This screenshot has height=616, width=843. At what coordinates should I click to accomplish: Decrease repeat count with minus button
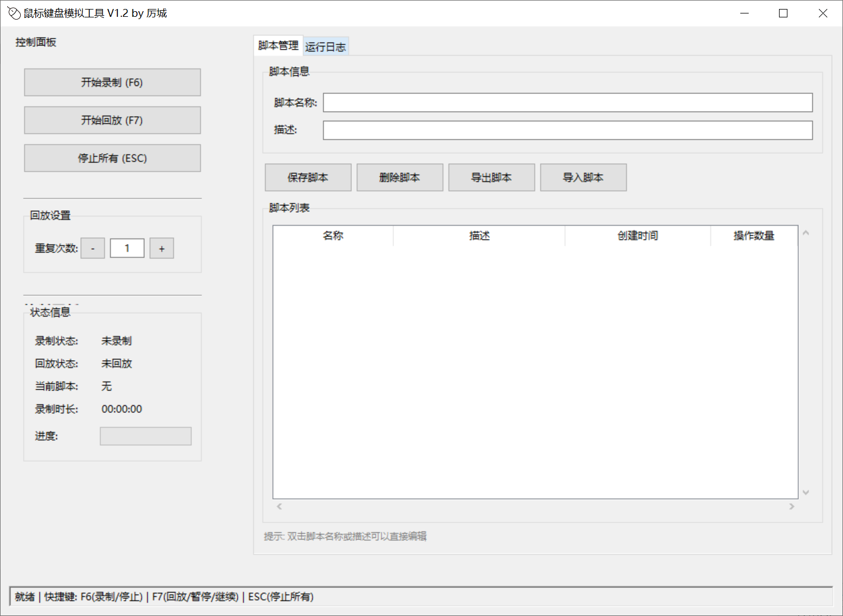point(93,249)
